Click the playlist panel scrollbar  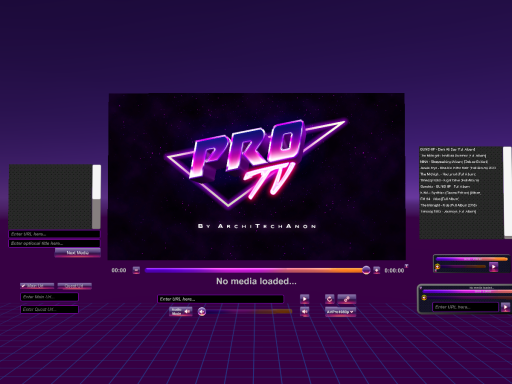coord(508,192)
